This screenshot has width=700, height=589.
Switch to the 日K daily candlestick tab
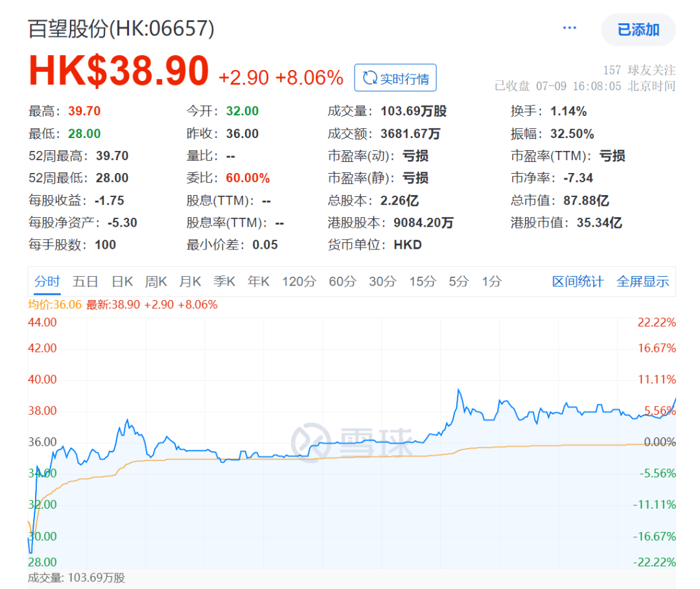click(x=122, y=281)
